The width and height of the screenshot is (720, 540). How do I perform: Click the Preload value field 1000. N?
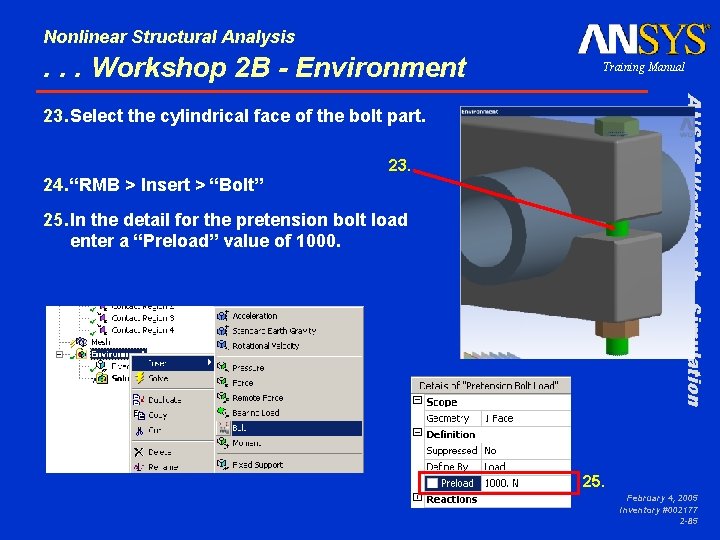[526, 483]
